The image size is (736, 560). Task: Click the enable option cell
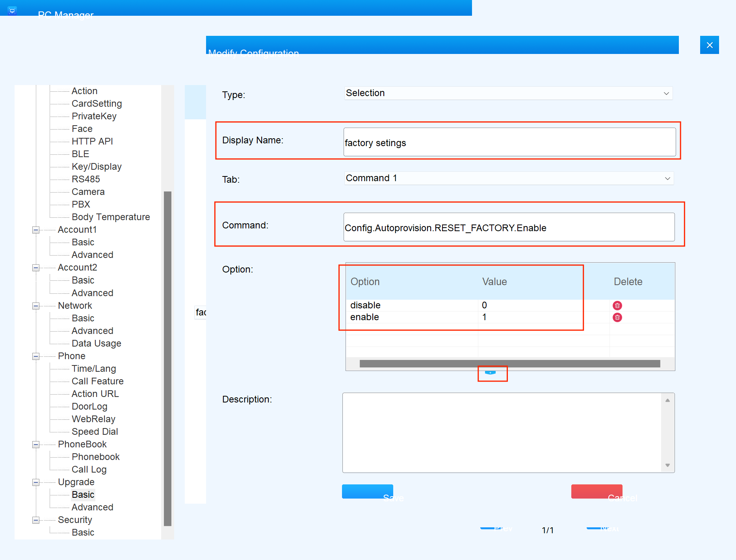click(412, 317)
